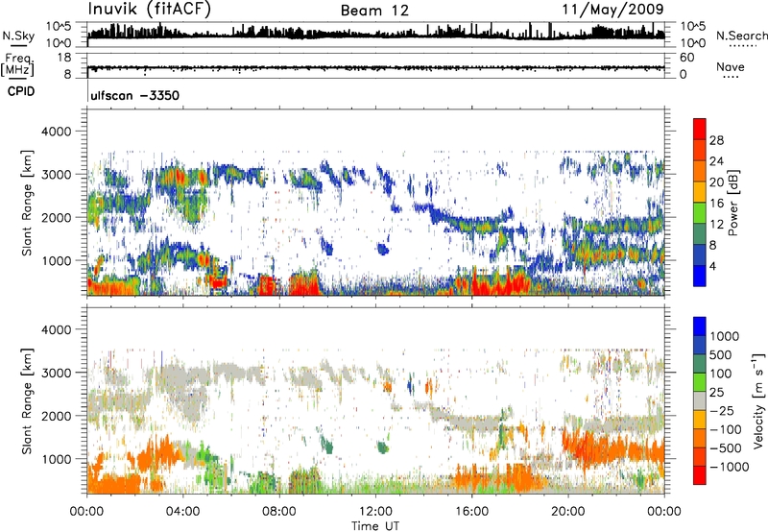Click the '1000' tick on velocity colorbar
The image size is (768, 532).
pos(725,336)
